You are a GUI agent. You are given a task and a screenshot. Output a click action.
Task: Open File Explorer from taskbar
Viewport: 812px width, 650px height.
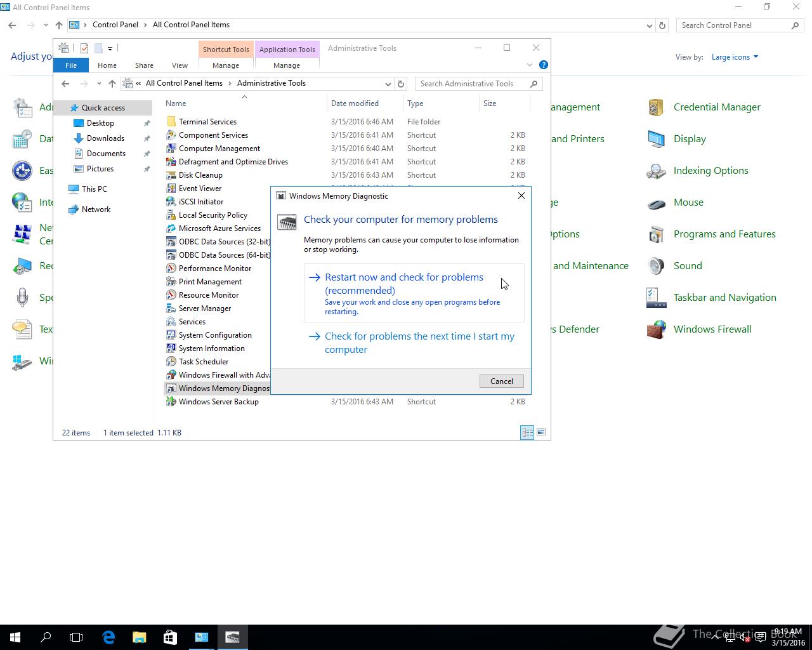[x=139, y=637]
